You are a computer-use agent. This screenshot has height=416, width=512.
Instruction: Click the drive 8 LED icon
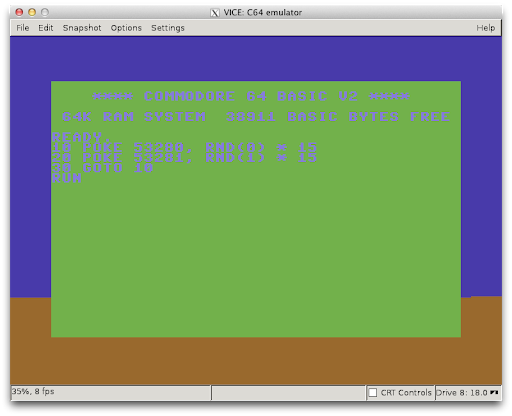[494, 393]
